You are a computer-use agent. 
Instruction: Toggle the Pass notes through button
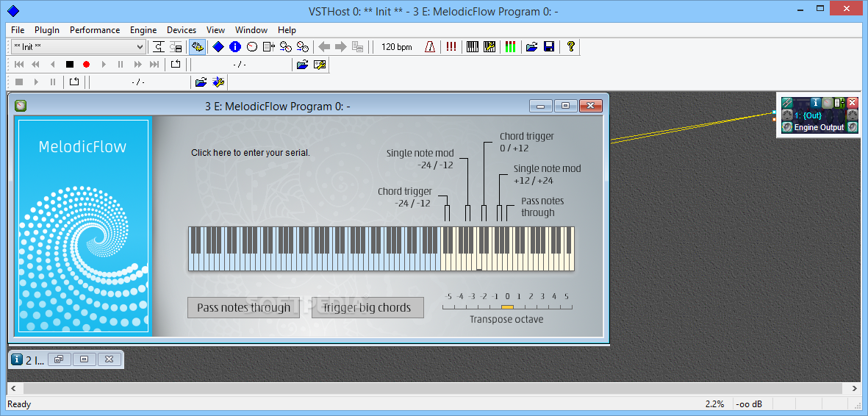[x=243, y=307]
